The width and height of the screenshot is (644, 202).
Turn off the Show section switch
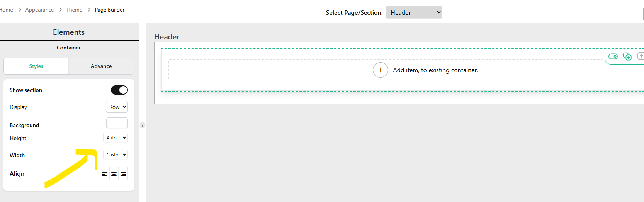click(x=119, y=90)
